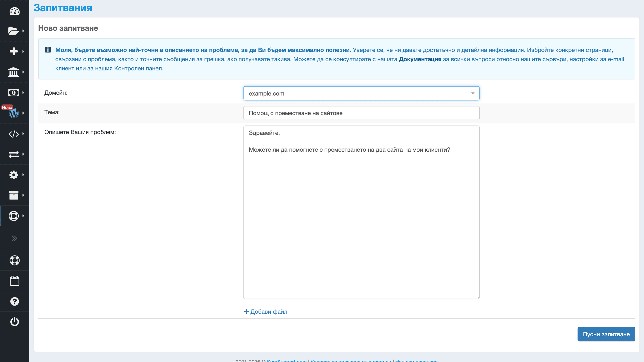
Task: Click the power logout icon
Action: (x=14, y=322)
